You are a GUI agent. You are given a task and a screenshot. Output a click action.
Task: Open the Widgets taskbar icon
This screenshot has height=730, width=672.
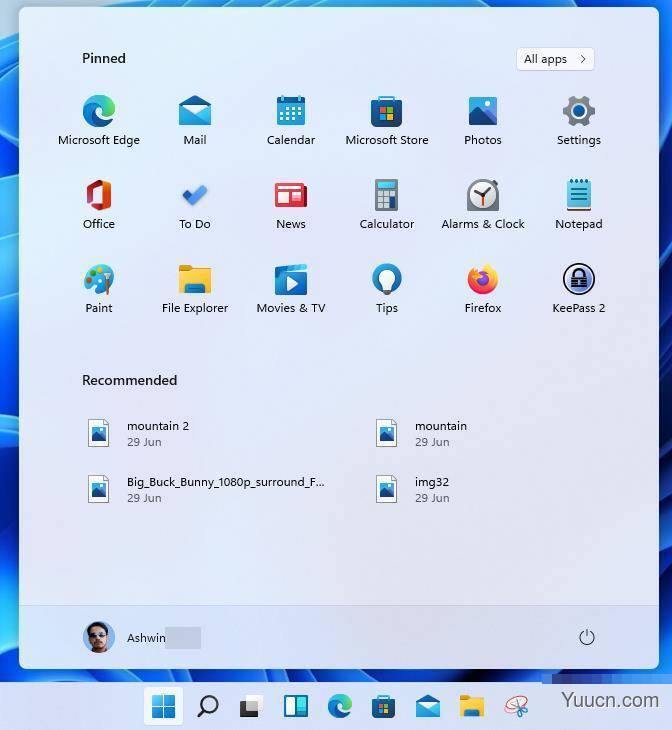tap(296, 706)
